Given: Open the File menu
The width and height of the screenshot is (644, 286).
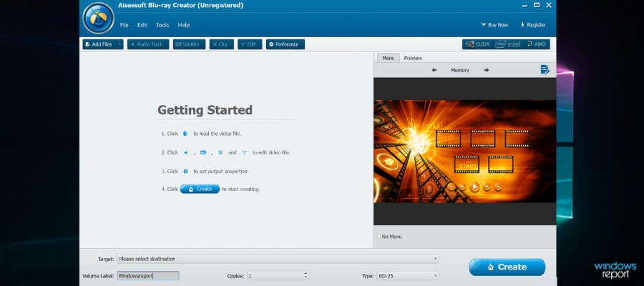Looking at the screenshot, I should click(x=124, y=25).
